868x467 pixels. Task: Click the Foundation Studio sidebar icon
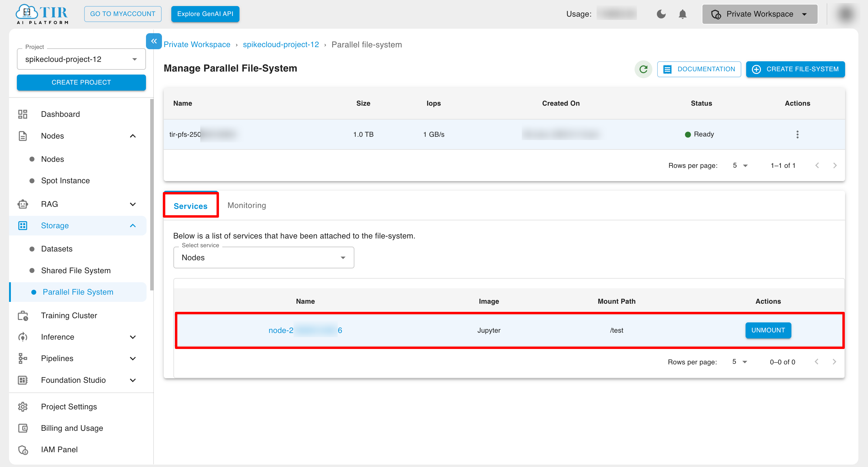(23, 380)
